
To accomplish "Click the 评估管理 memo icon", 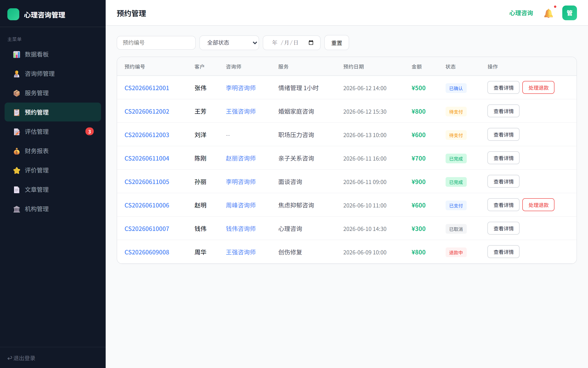I will (x=17, y=132).
